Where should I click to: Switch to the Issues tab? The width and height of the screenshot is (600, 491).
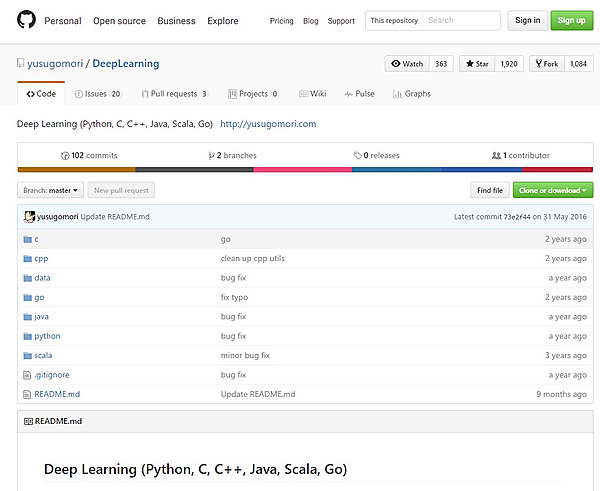97,94
